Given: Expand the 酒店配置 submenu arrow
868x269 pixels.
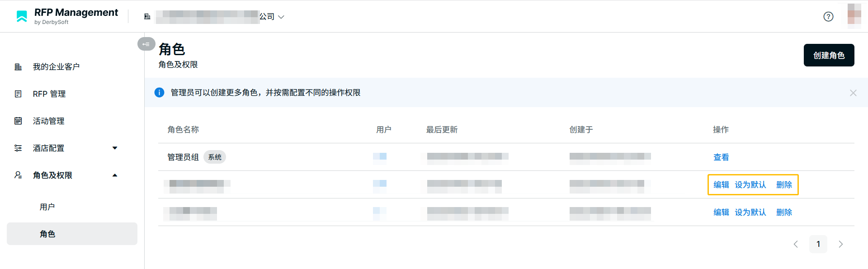Looking at the screenshot, I should (x=115, y=148).
